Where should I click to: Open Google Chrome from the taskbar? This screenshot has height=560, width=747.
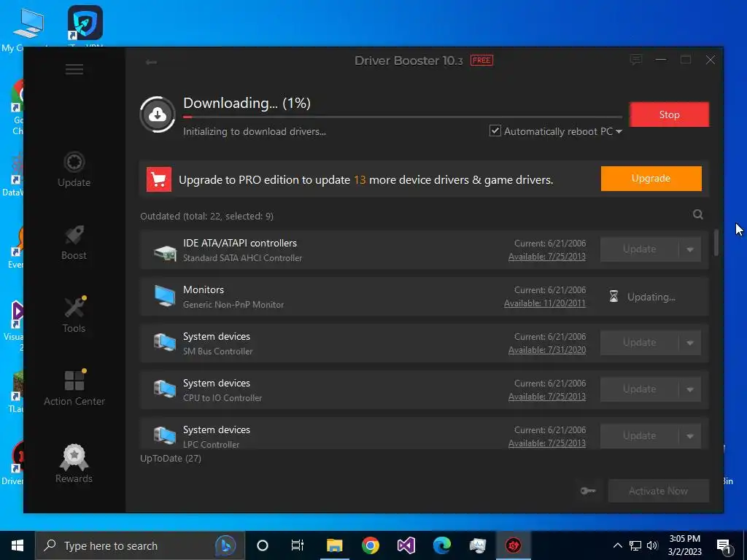(x=370, y=545)
